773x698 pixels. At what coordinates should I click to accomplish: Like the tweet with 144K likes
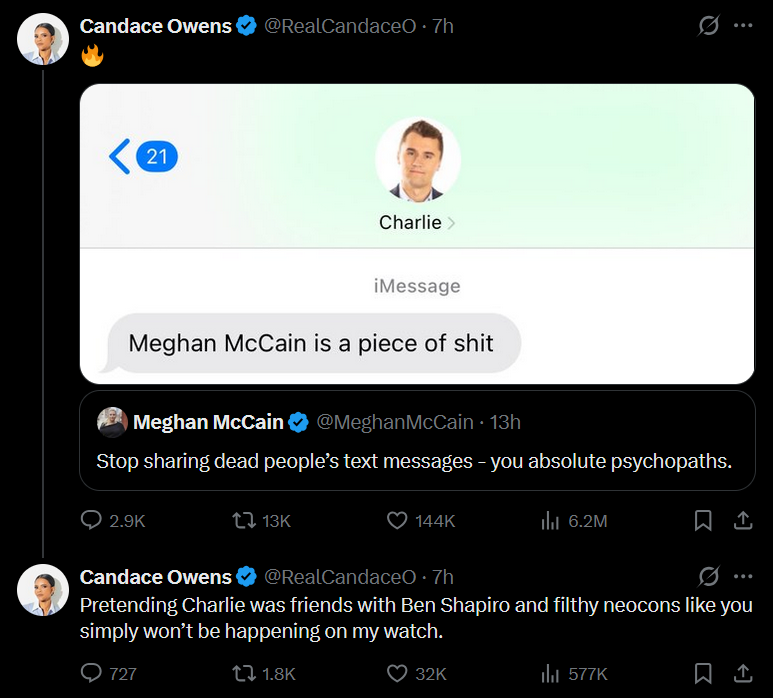pos(421,521)
